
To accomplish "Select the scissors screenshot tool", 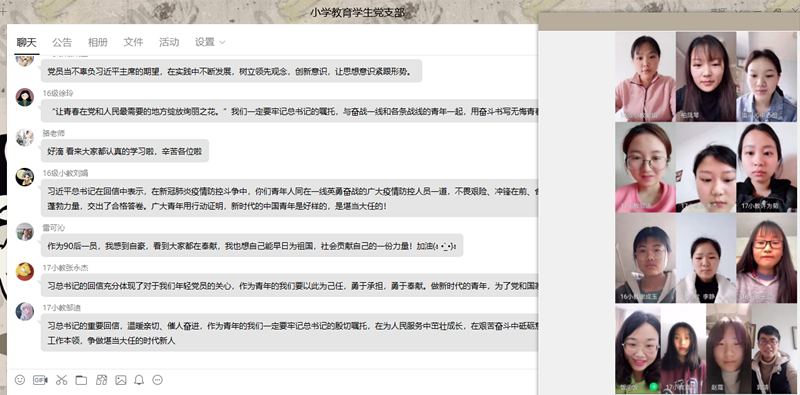I will click(x=61, y=380).
